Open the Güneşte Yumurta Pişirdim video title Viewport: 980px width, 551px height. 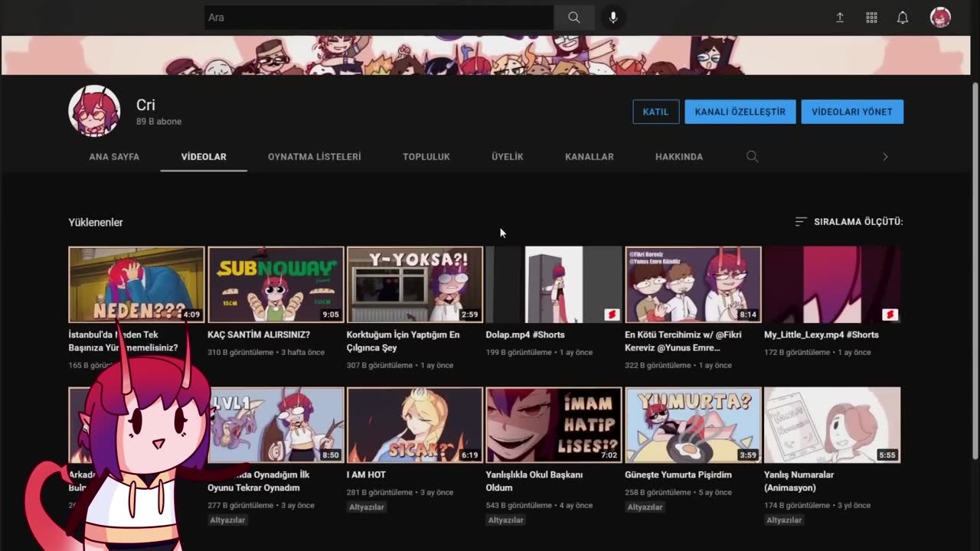point(678,474)
